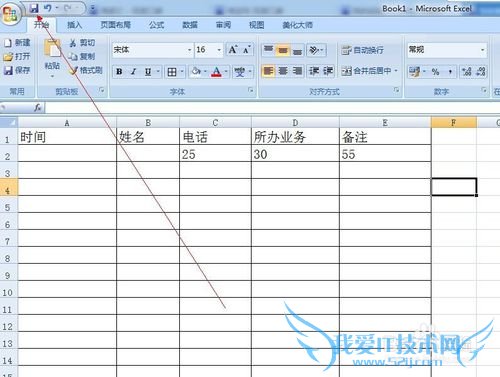Click into the formula bar

(x=272, y=108)
